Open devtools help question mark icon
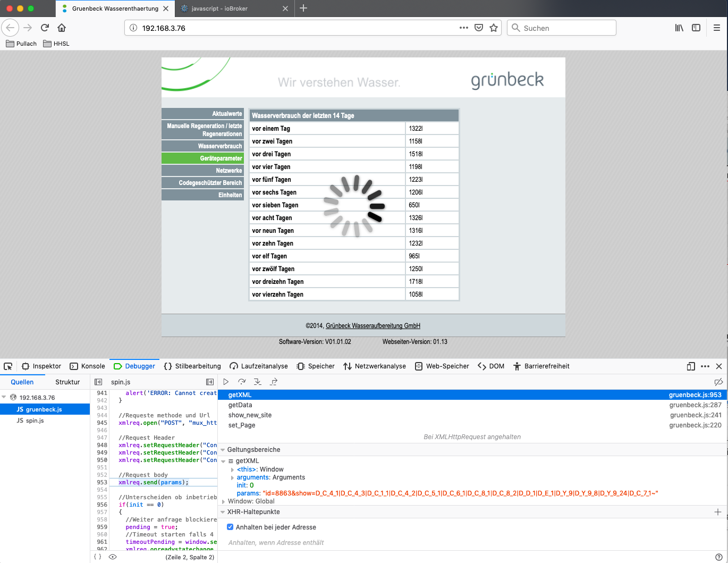 pyautogui.click(x=718, y=557)
